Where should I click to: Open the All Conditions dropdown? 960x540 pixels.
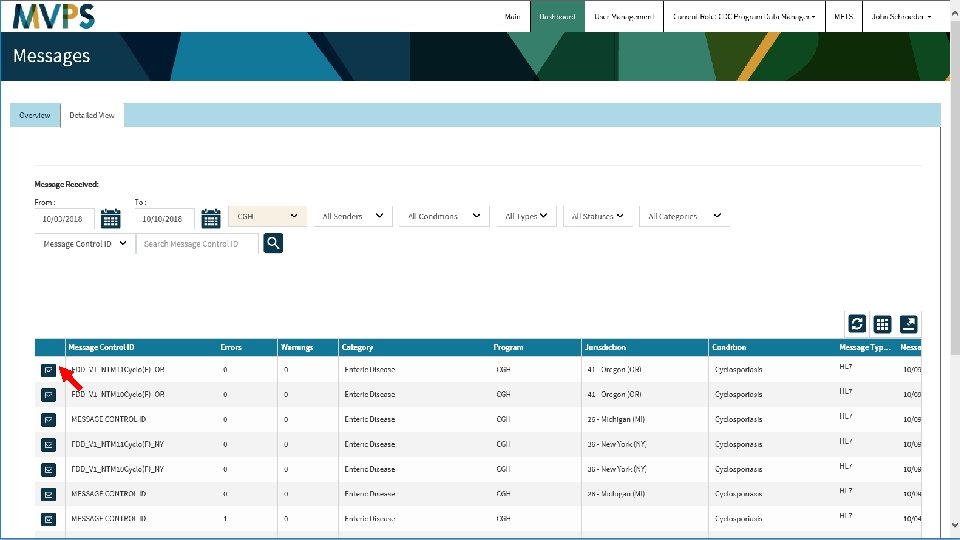pos(444,216)
